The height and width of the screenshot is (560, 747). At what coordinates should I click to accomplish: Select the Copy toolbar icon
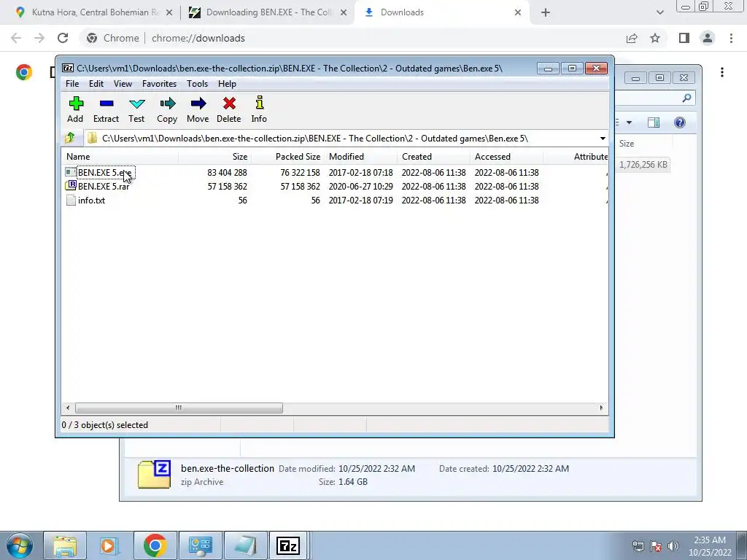pyautogui.click(x=167, y=109)
